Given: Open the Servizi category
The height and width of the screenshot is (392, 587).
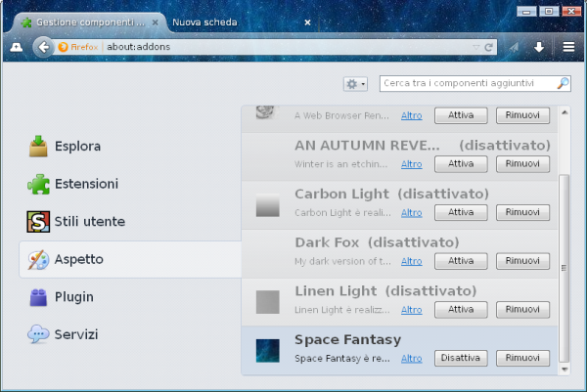Looking at the screenshot, I should click(130, 334).
